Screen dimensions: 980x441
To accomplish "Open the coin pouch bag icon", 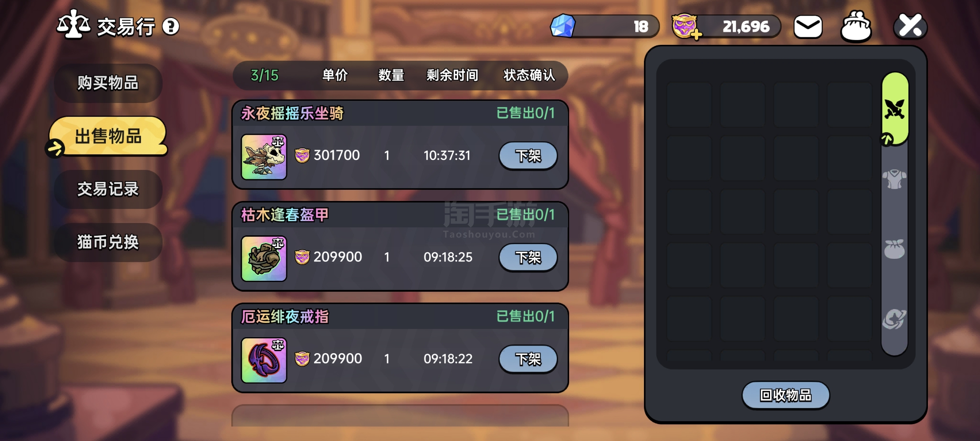I will (x=856, y=26).
